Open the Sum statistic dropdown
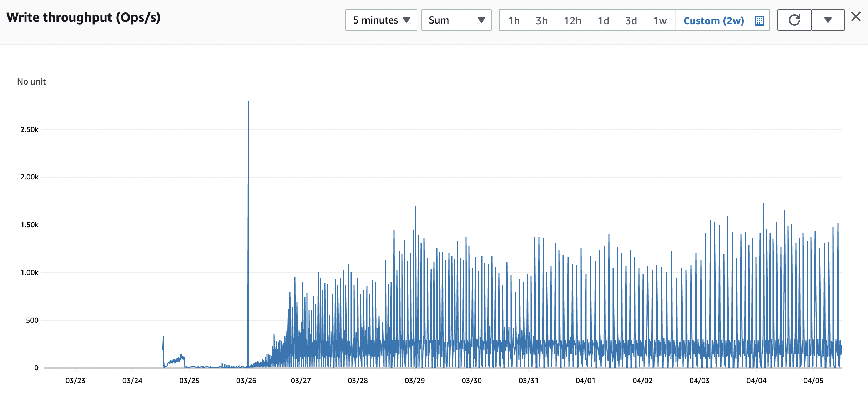868x393 pixels. (x=456, y=20)
